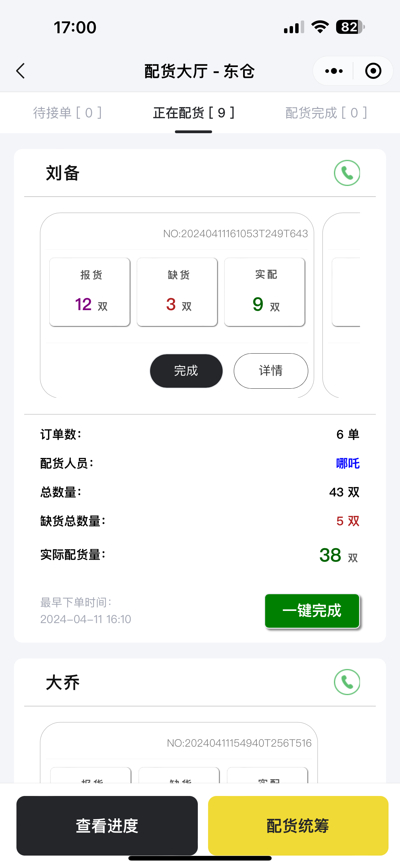The width and height of the screenshot is (400, 868).
Task: Open 配货统筹 yellow button
Action: (x=298, y=825)
